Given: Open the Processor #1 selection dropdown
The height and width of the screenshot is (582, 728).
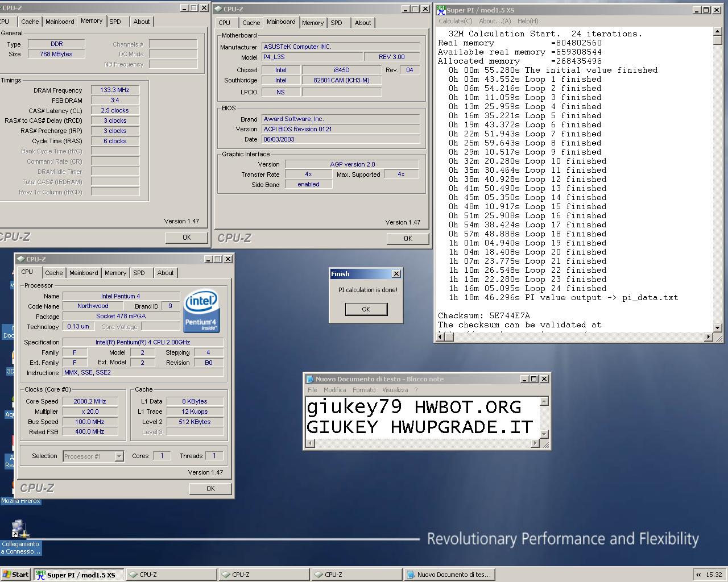Looking at the screenshot, I should coord(119,456).
